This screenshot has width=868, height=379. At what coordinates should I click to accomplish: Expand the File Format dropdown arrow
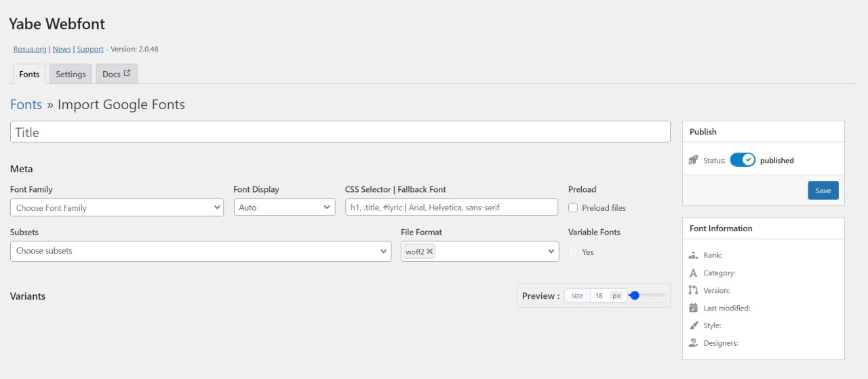[551, 252]
